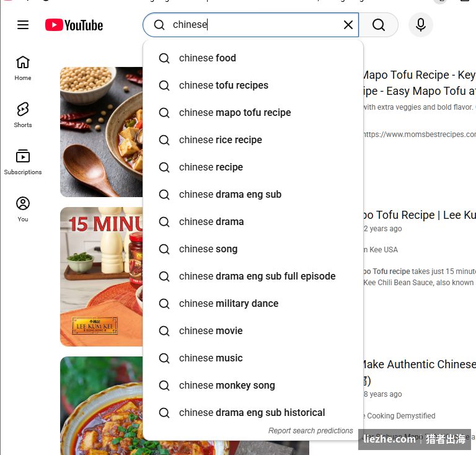The width and height of the screenshot is (476, 455).
Task: Select suggestion 'chinese food'
Action: click(253, 58)
